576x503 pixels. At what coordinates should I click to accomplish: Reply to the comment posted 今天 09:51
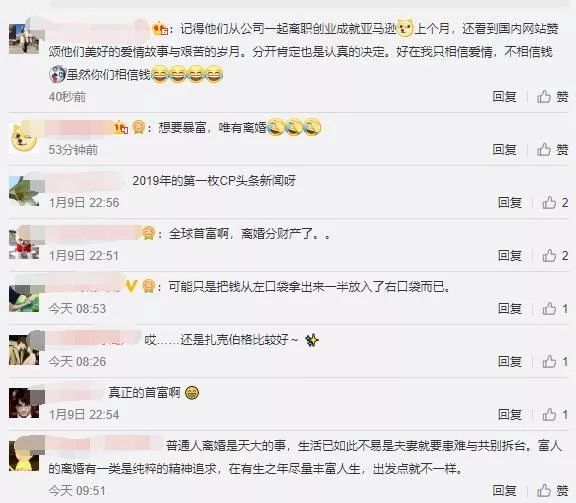click(x=504, y=490)
